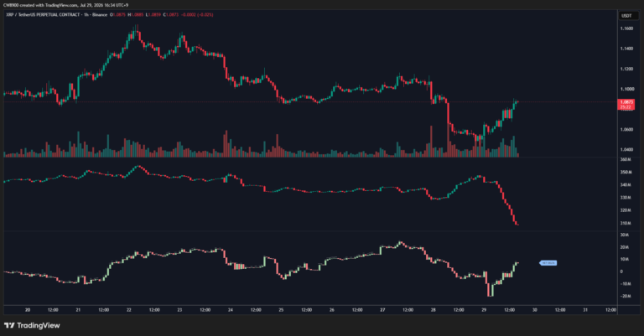Click the 1.0600 price axis label
This screenshot has height=336, width=644.
pos(626,130)
